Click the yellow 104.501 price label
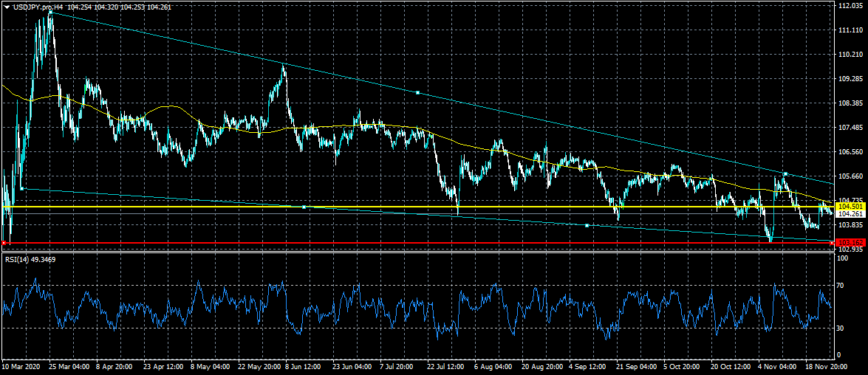868x375 pixels. tap(850, 207)
